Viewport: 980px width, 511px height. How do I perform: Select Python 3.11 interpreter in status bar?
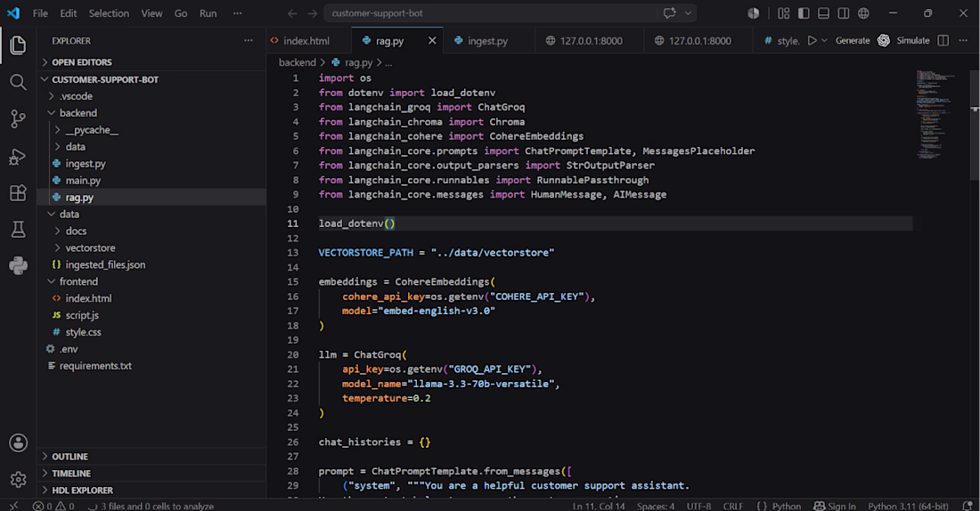coord(908,506)
